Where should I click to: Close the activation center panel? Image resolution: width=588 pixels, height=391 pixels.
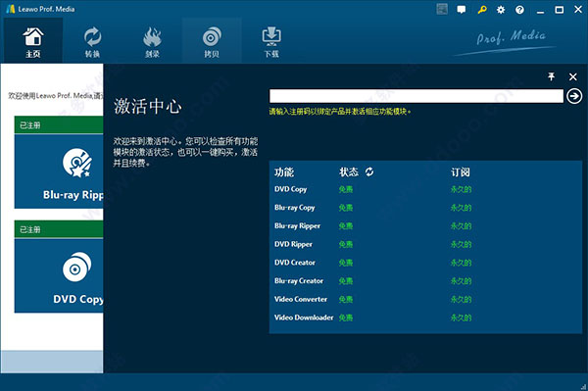point(572,76)
